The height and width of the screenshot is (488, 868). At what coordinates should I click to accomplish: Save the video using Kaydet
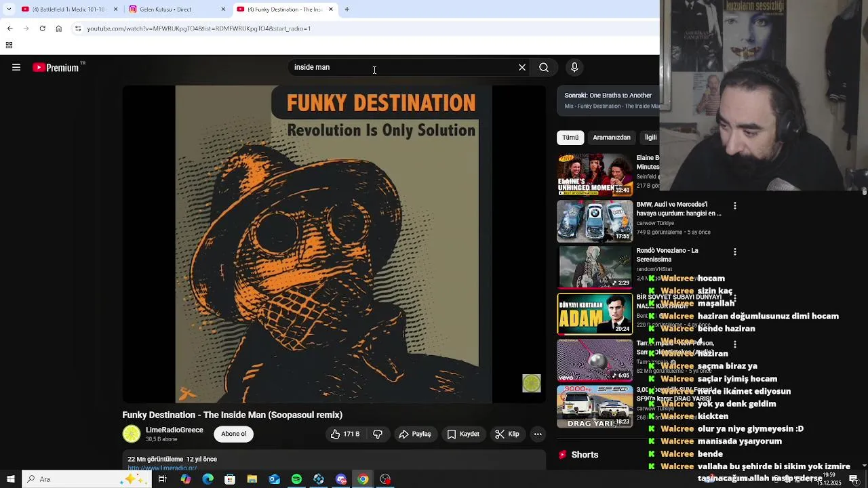[x=463, y=434]
